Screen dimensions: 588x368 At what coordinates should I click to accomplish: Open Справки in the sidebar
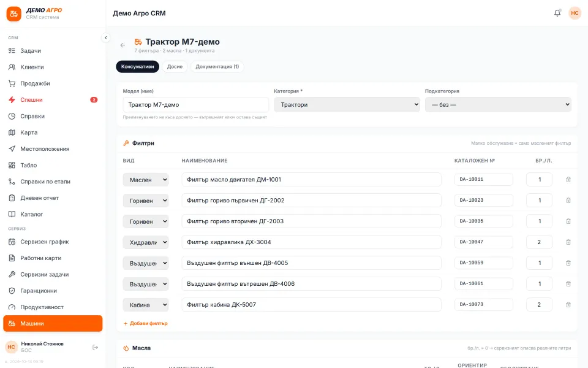coord(53,116)
